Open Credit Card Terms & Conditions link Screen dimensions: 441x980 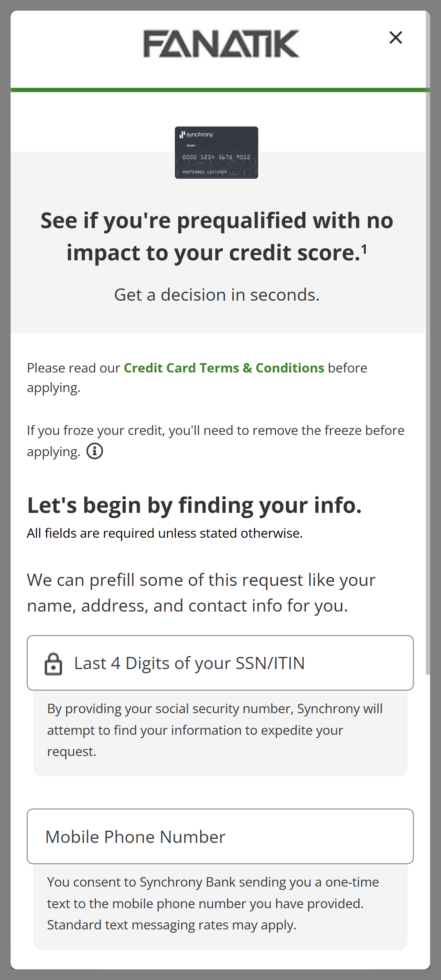[224, 368]
